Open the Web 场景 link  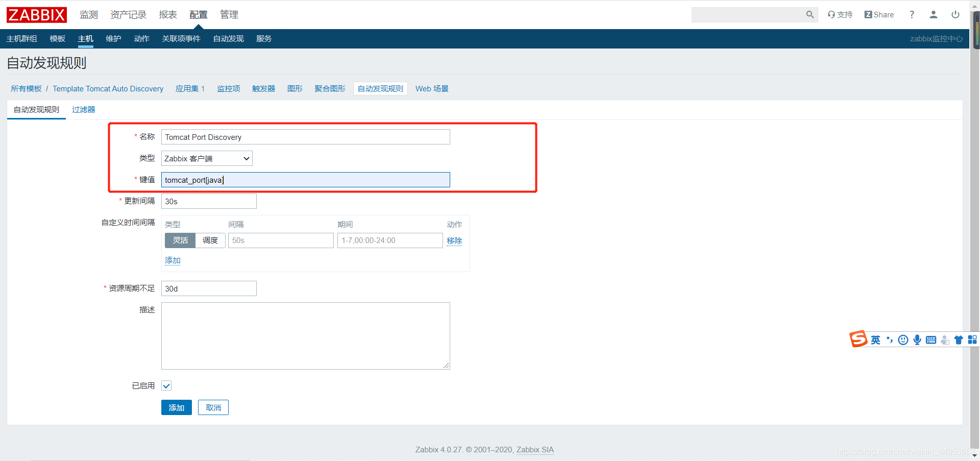point(432,89)
